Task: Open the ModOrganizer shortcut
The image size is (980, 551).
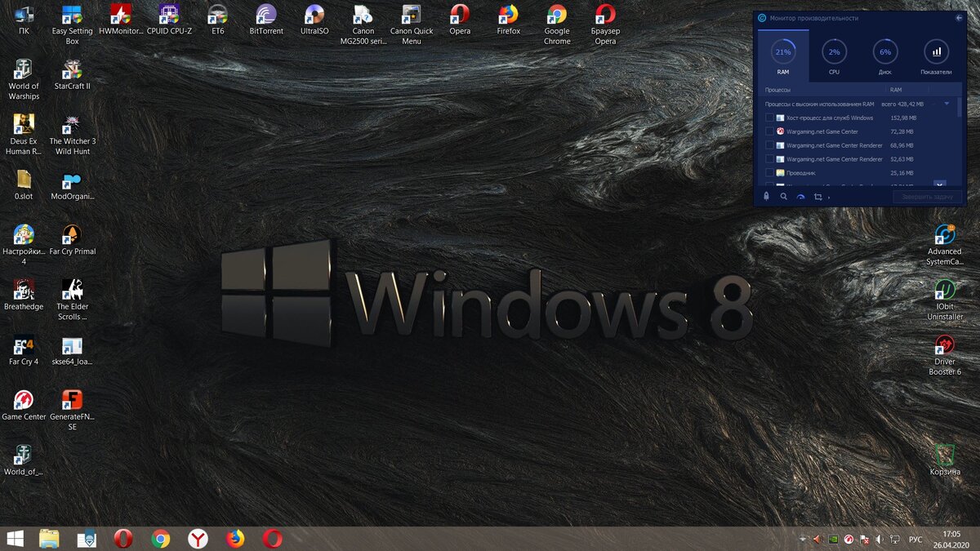Action: coord(72,185)
